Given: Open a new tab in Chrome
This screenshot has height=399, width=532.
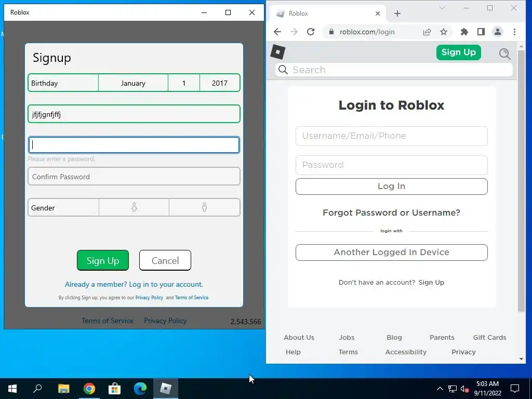Looking at the screenshot, I should (397, 14).
